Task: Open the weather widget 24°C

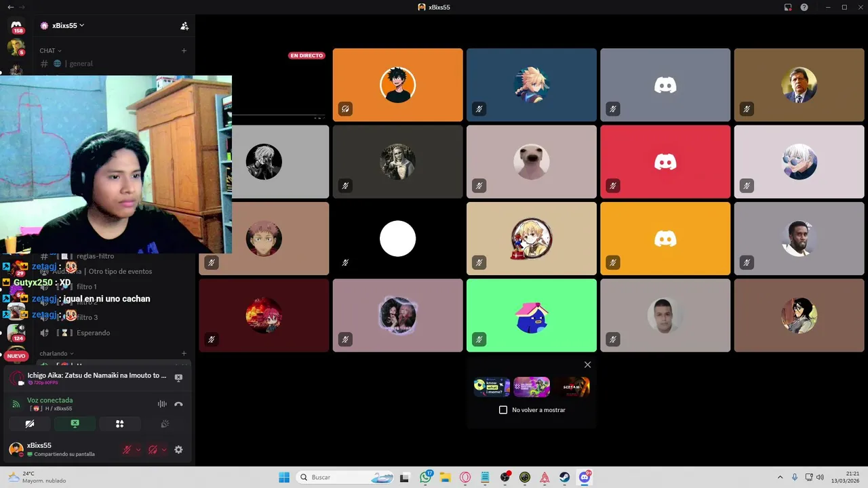Action: 37,477
